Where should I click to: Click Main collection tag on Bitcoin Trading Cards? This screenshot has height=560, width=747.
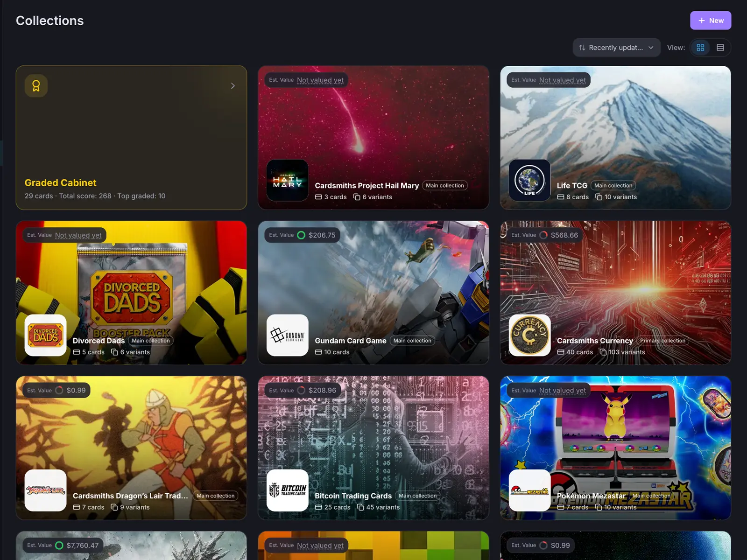click(418, 496)
